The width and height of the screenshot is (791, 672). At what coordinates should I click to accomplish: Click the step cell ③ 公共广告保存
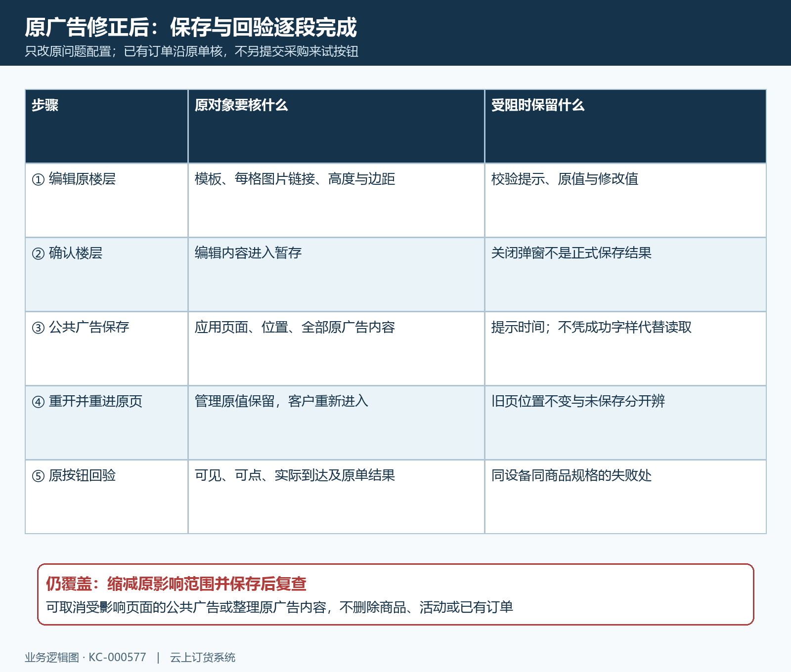[x=106, y=348]
